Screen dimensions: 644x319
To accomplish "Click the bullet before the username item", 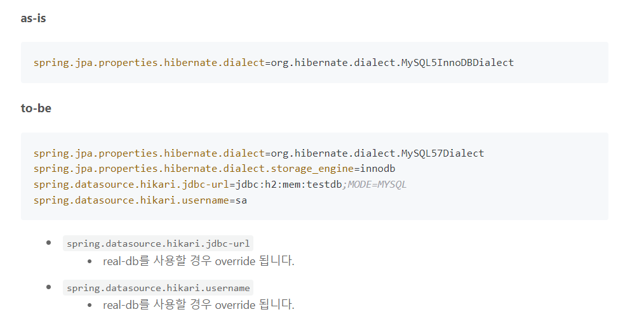I will tap(49, 287).
